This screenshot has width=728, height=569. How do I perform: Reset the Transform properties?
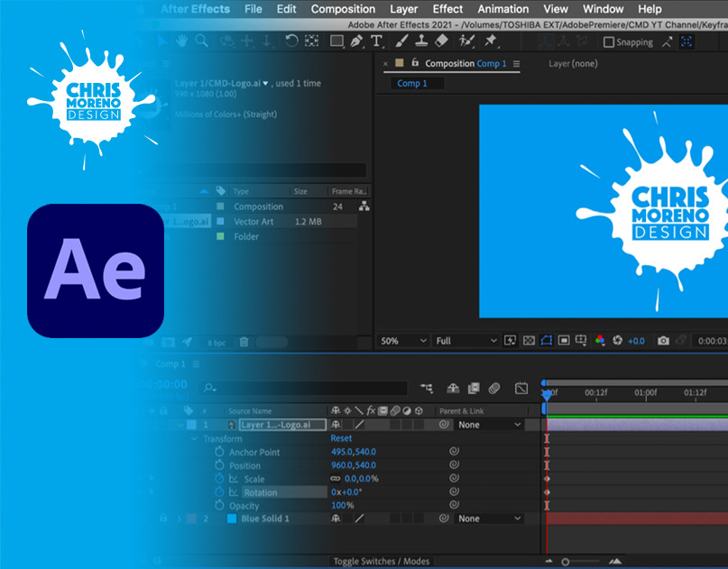click(x=341, y=438)
